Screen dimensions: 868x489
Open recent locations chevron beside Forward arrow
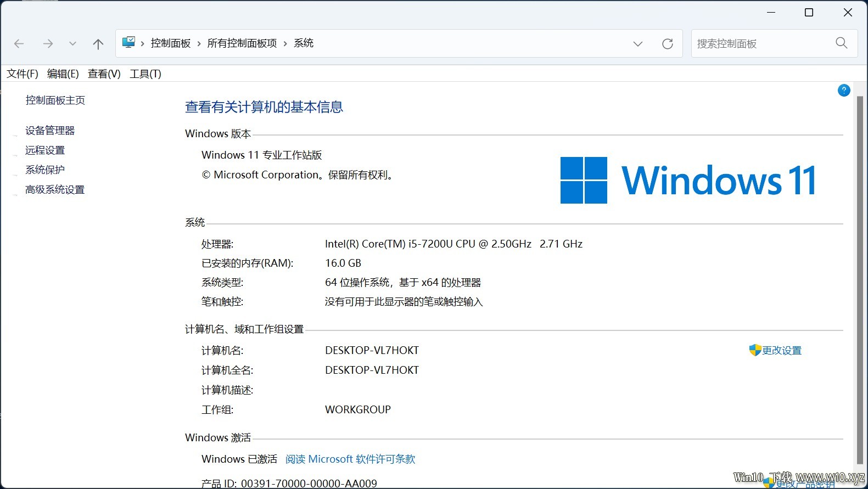72,44
